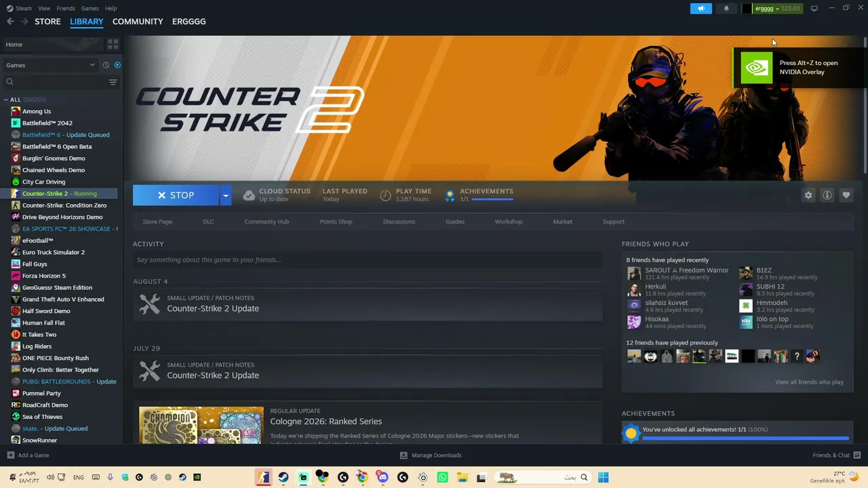868x488 pixels.
Task: Open the Market link
Action: pos(563,222)
